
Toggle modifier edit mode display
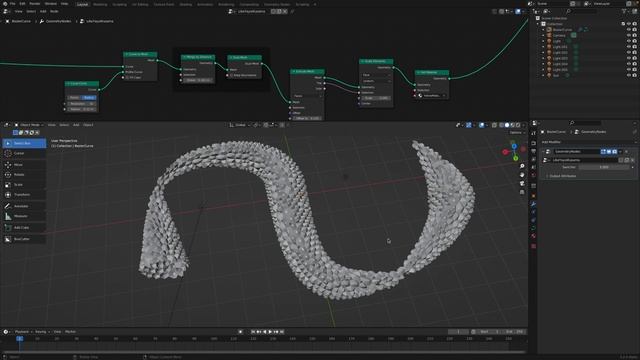point(603,151)
